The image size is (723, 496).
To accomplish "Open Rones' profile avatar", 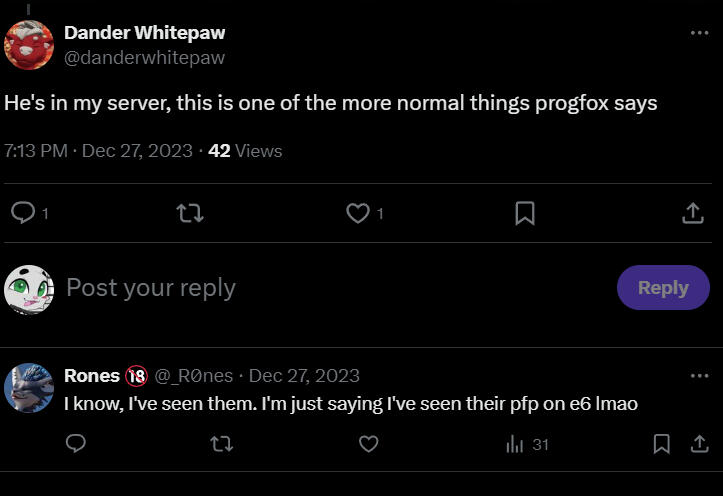I will tap(29, 387).
